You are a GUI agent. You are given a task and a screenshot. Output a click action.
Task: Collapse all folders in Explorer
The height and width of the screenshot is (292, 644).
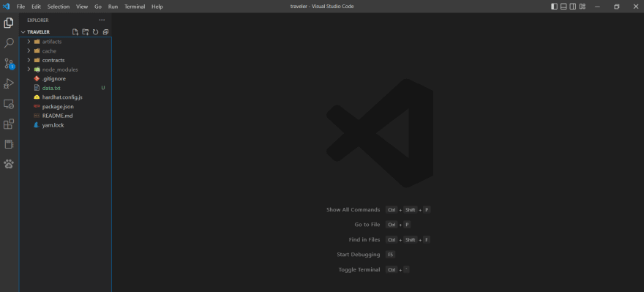105,32
